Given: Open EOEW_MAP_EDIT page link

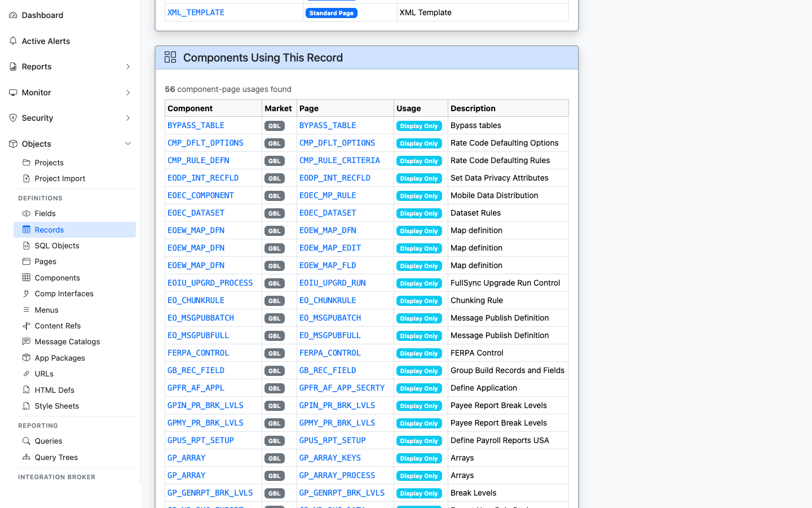Looking at the screenshot, I should (330, 248).
